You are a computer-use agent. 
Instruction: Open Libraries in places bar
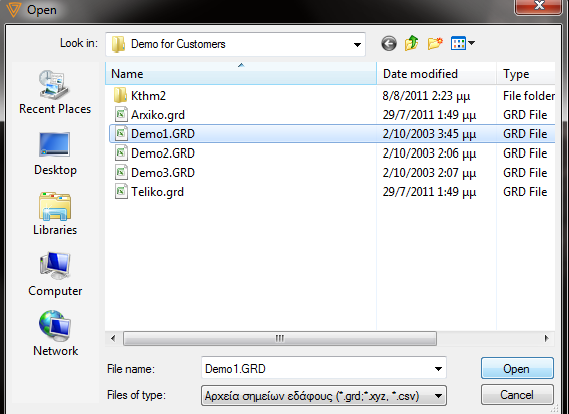pos(55,214)
